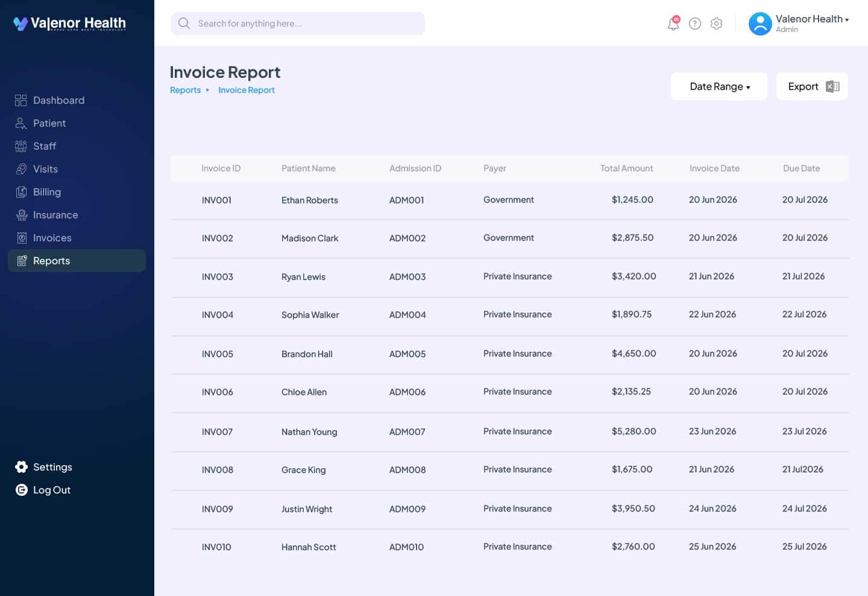The image size is (868, 596).
Task: Select the Reports menu item
Action: click(77, 261)
